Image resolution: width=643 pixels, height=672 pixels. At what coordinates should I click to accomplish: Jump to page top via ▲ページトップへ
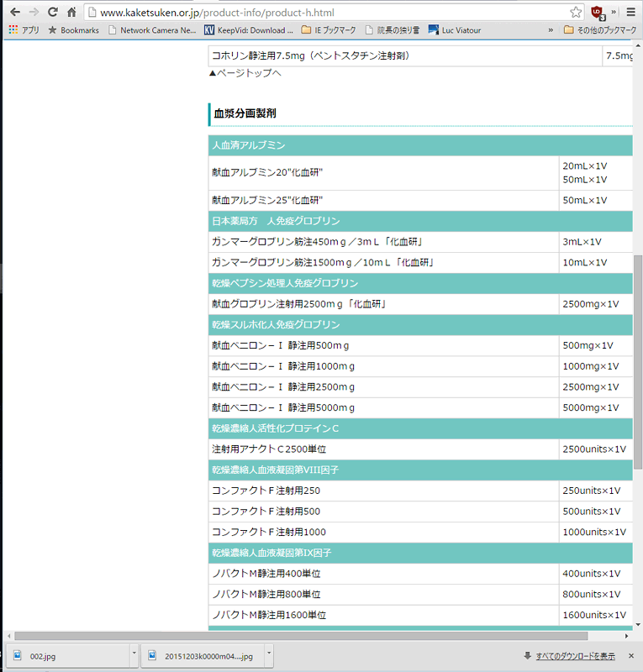pyautogui.click(x=245, y=73)
